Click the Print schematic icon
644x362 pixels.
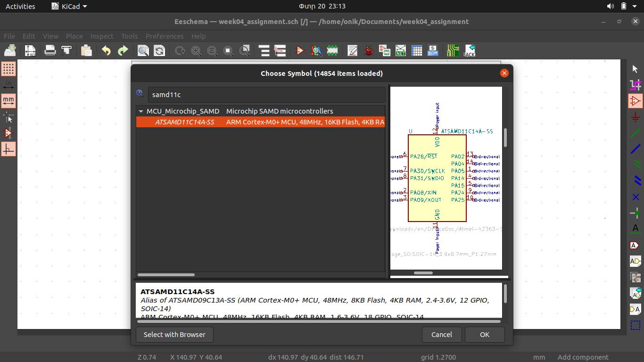click(50, 50)
